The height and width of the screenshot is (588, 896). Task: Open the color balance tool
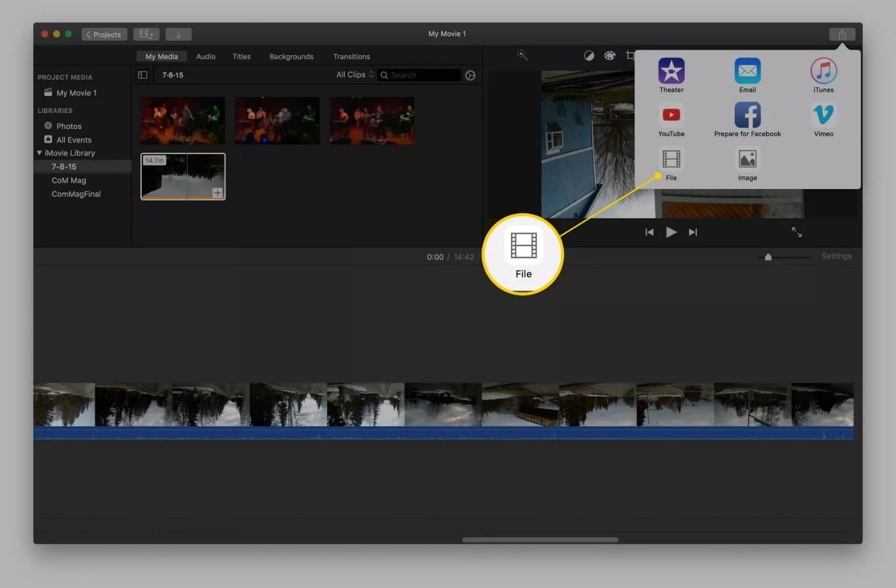(588, 55)
